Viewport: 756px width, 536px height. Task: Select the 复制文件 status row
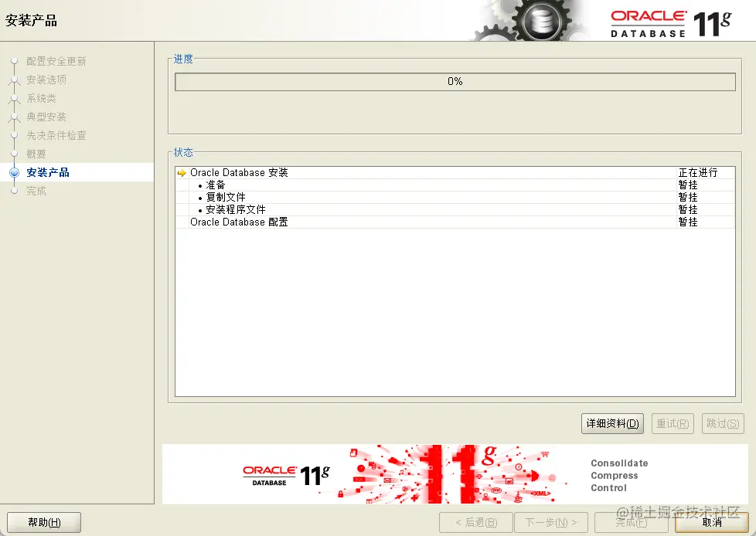[455, 198]
